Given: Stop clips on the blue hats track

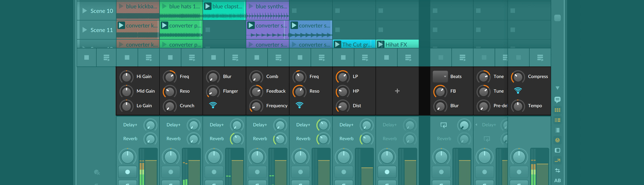Looking at the screenshot, I should coord(170,57).
